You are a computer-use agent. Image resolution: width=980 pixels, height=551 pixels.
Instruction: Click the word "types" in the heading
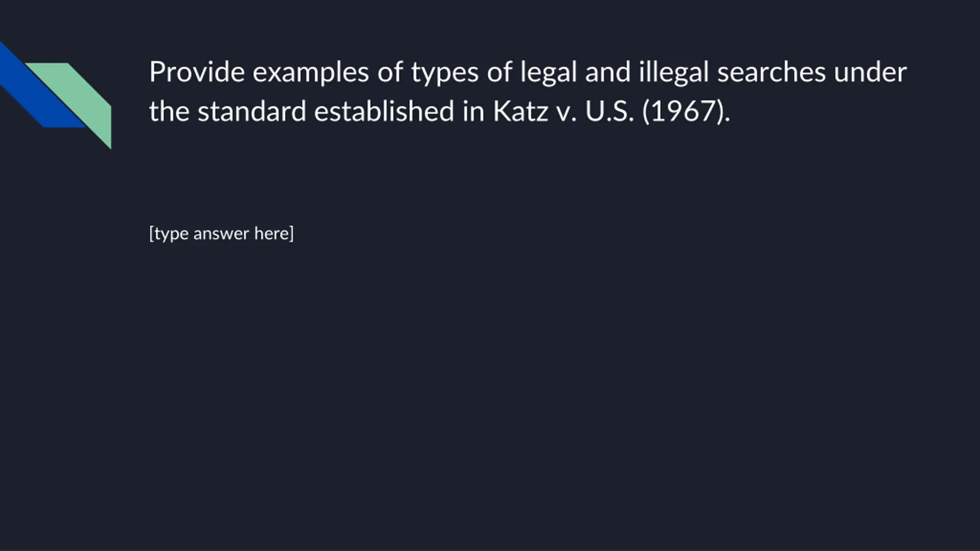[444, 72]
